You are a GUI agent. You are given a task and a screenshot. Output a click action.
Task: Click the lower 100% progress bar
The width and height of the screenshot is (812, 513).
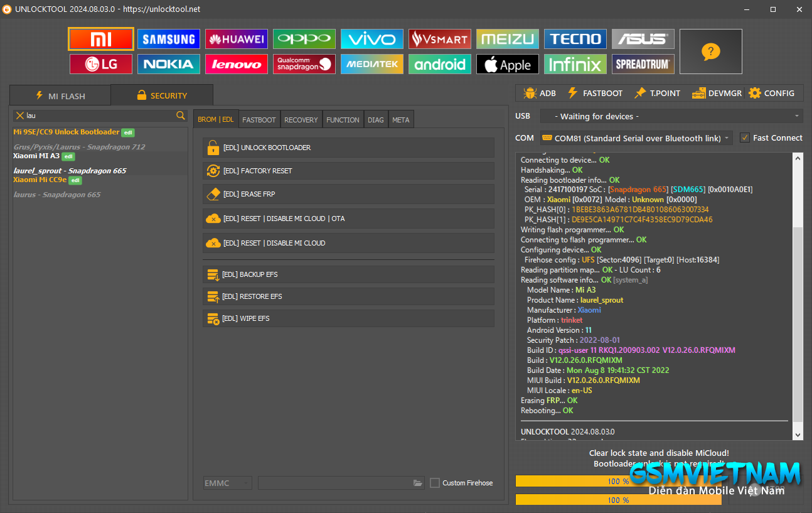[618, 500]
